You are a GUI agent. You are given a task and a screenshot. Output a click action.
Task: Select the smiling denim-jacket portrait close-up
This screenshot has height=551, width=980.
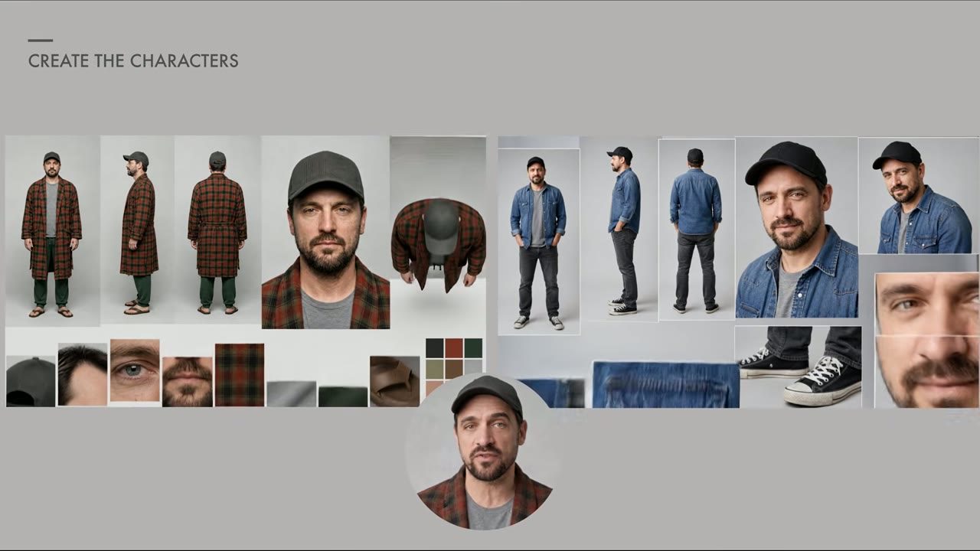click(x=796, y=227)
